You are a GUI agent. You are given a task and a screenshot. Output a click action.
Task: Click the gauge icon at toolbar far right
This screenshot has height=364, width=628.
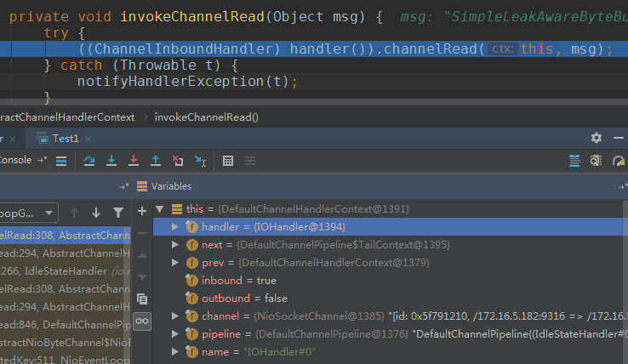619,161
